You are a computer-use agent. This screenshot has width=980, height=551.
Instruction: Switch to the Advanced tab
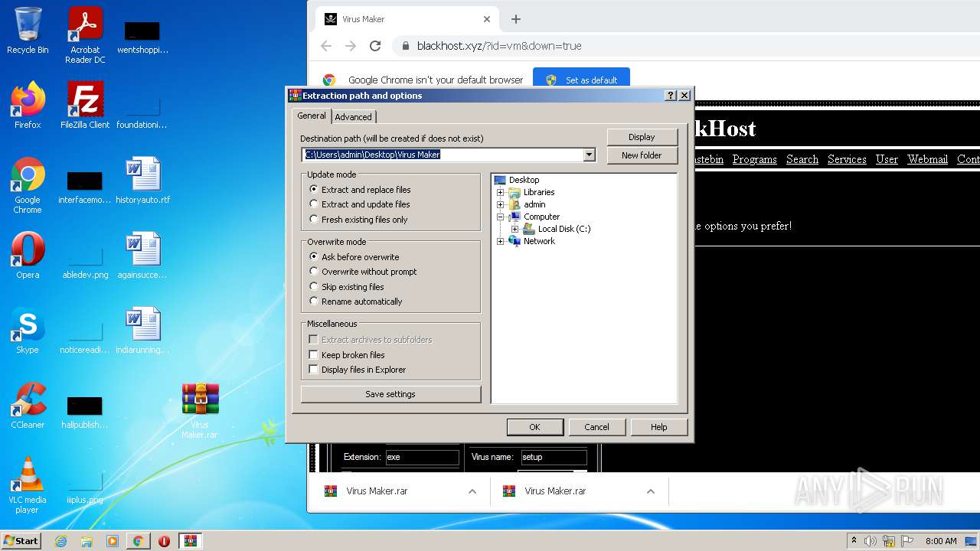tap(353, 117)
